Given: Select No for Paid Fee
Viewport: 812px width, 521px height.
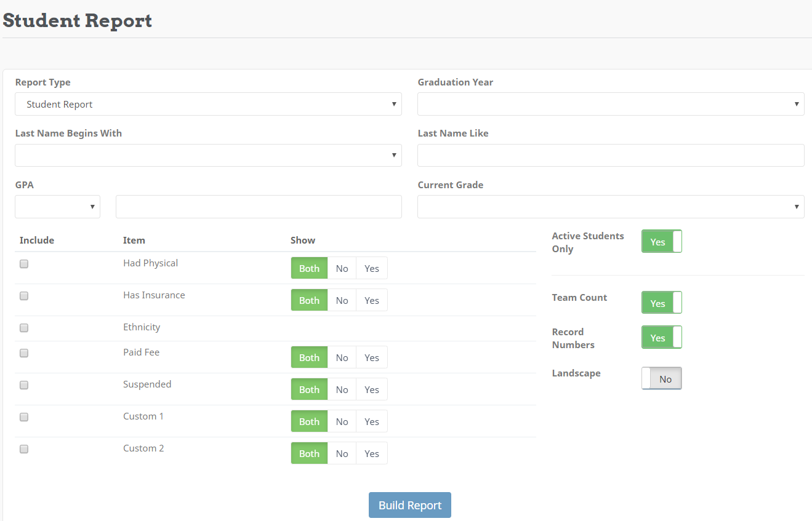Looking at the screenshot, I should [342, 357].
